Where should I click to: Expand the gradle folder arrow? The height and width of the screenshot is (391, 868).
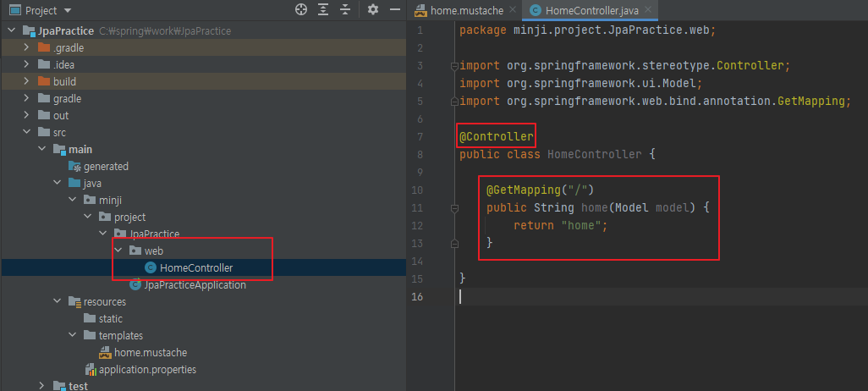[26, 98]
